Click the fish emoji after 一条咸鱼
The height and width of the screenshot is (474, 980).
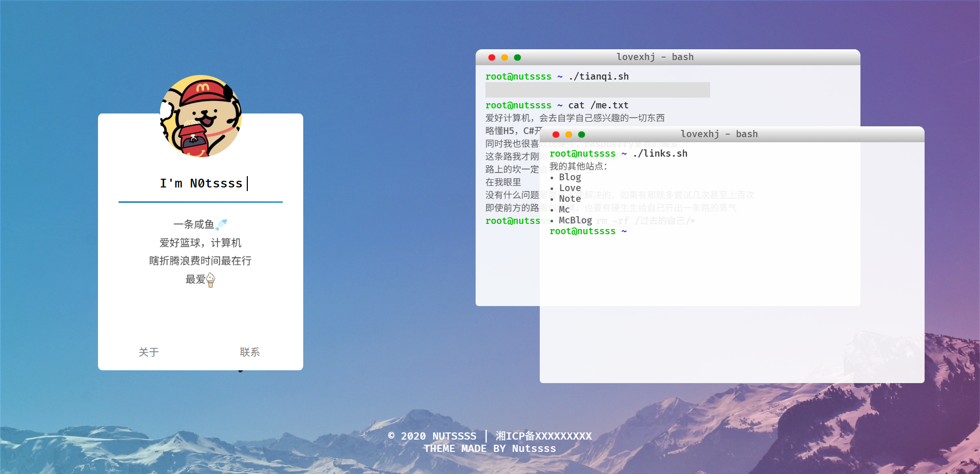(222, 224)
